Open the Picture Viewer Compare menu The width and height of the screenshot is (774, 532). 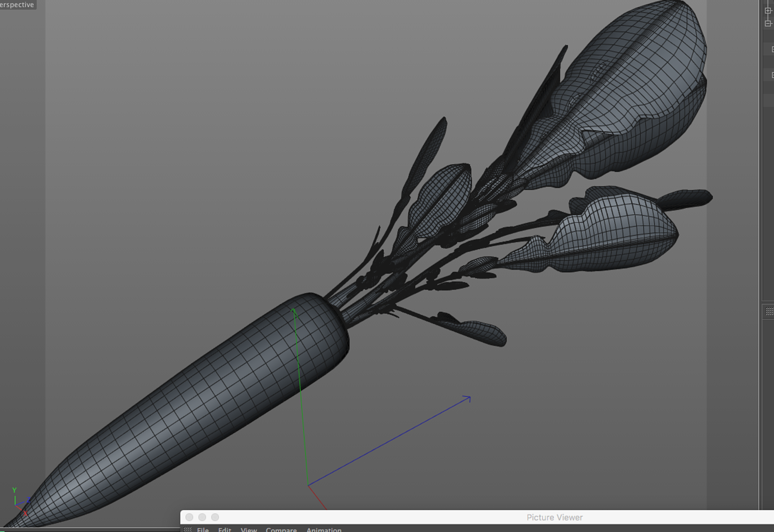[x=281, y=529]
